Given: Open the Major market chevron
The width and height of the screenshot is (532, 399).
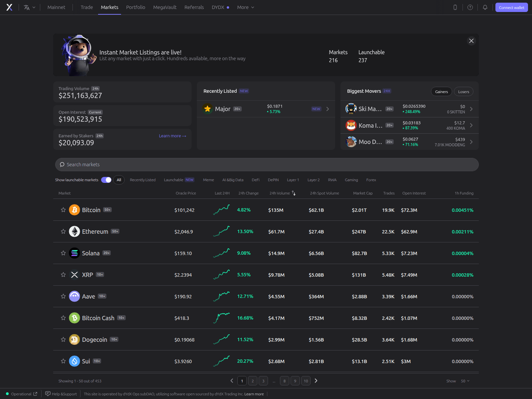Looking at the screenshot, I should point(328,109).
